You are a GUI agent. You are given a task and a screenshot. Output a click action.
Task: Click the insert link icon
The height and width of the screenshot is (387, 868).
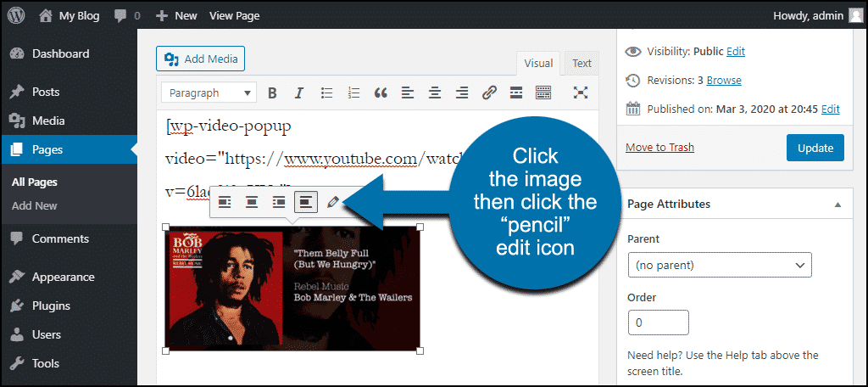[x=489, y=93]
